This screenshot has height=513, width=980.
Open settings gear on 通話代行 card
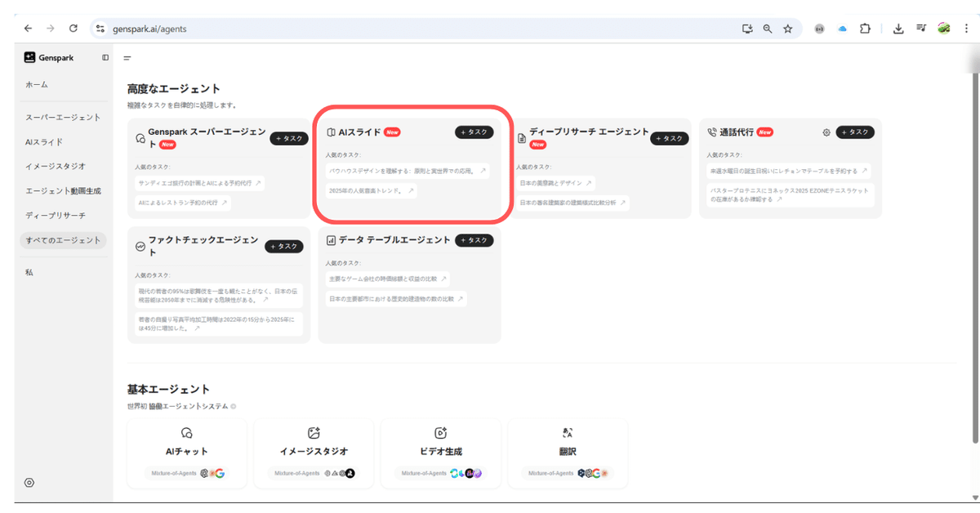(x=826, y=132)
